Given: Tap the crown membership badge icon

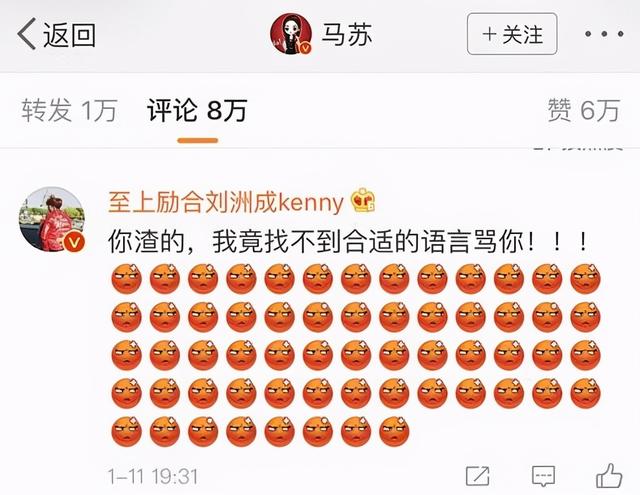Looking at the screenshot, I should click(363, 200).
